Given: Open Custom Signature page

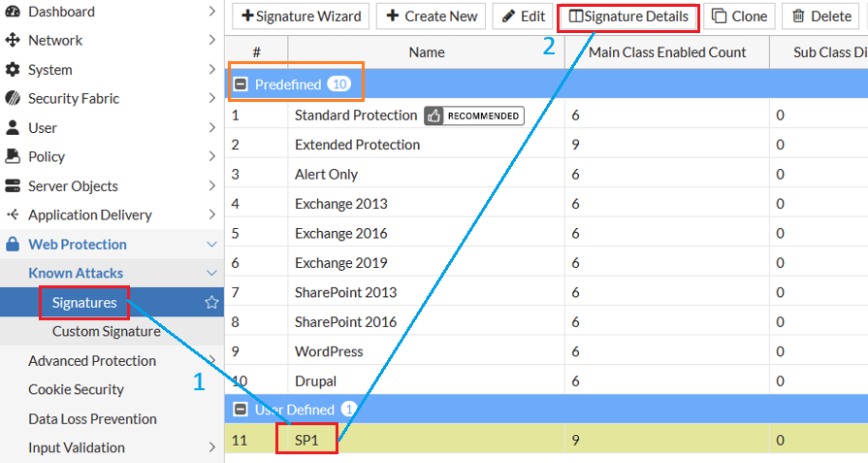Looking at the screenshot, I should tap(107, 331).
